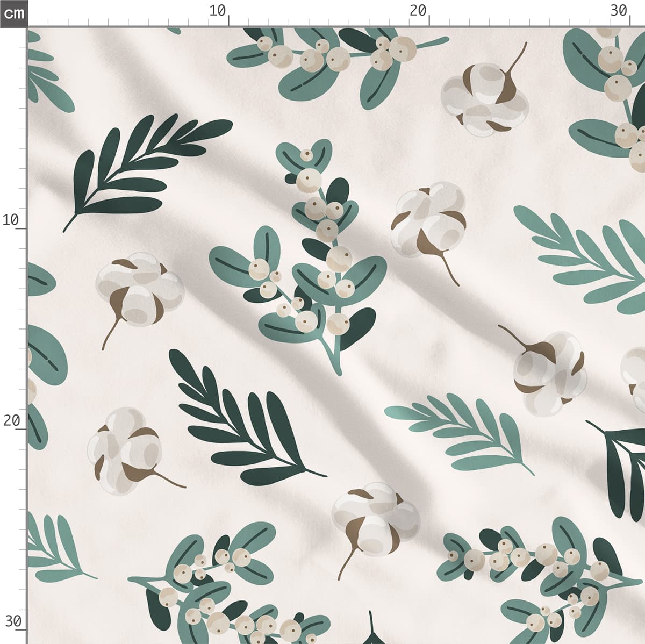Viewport: 645px width, 644px height.
Task: Click the cm unit label in the ruler corner
Action: tap(13, 13)
